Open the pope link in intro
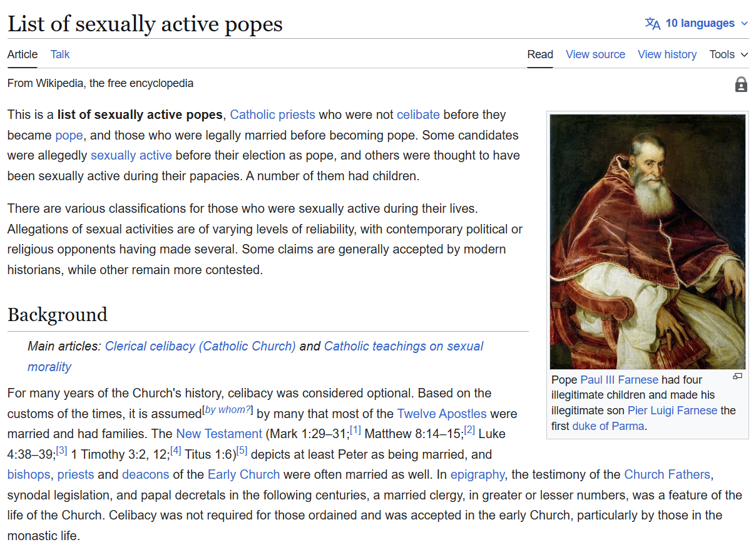This screenshot has height=547, width=756. pos(69,135)
